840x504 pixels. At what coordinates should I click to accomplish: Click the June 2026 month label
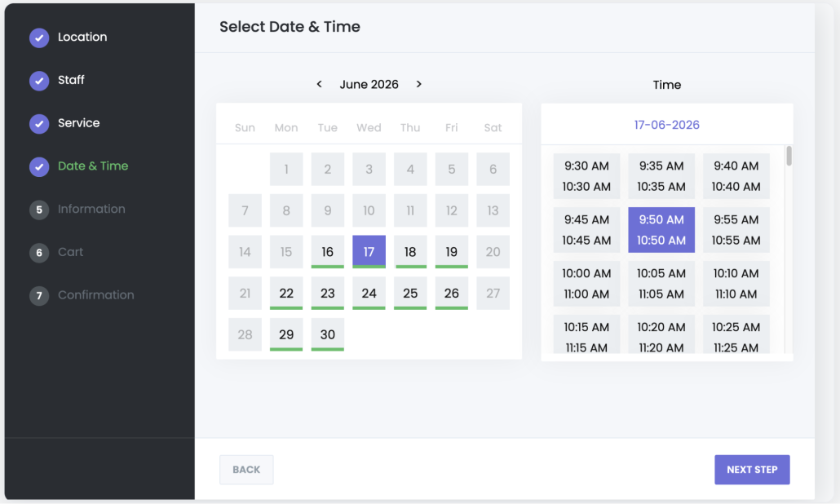coord(369,84)
